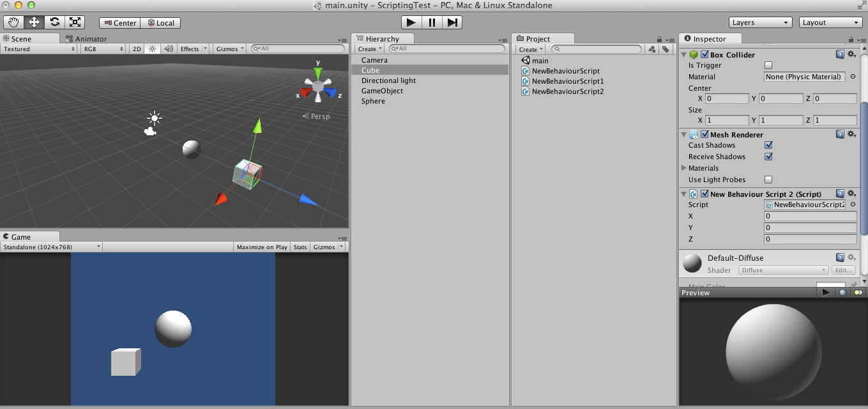Select Sphere in the Hierarchy
Screen dimensions: 868x409
(373, 101)
